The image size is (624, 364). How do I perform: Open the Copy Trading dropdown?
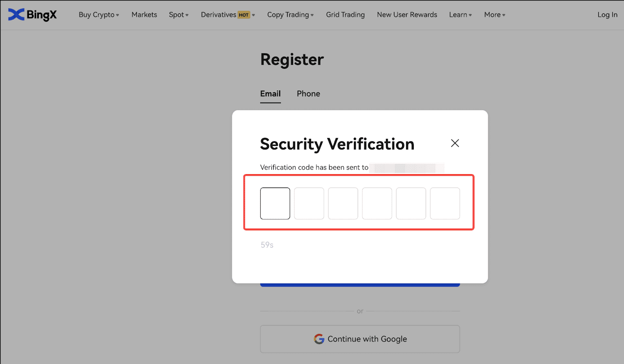coord(290,15)
